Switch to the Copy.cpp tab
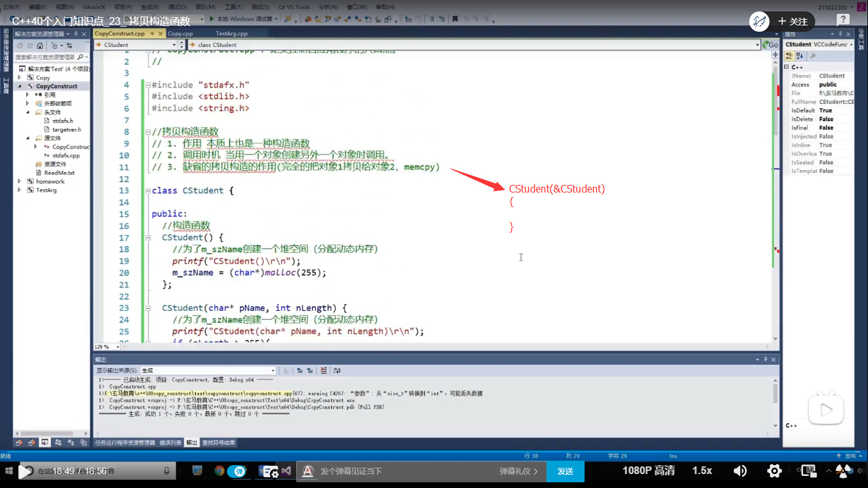The width and height of the screenshot is (868, 488). 180,34
